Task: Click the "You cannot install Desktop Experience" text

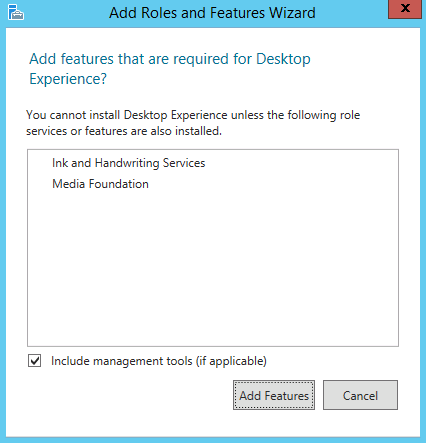Action: [127, 115]
